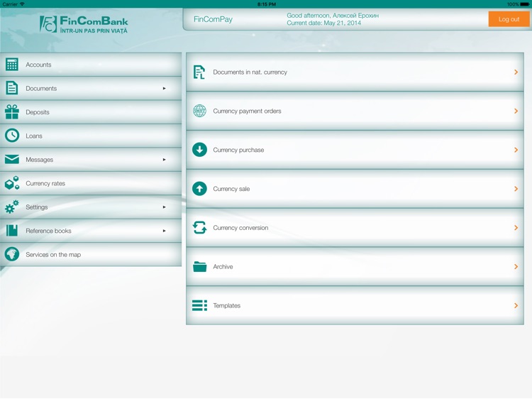
Task: Expand the Messages submenu arrow
Action: (x=165, y=160)
